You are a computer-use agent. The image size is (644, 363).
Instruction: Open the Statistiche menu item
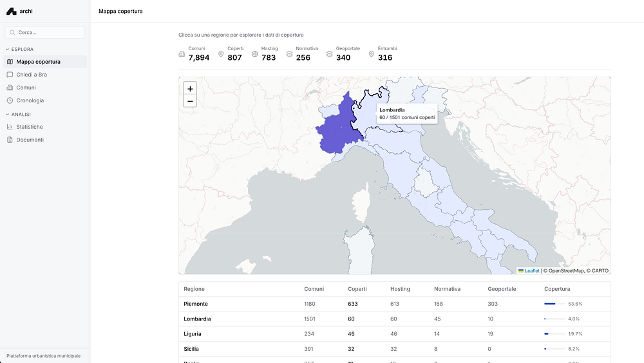click(x=30, y=127)
